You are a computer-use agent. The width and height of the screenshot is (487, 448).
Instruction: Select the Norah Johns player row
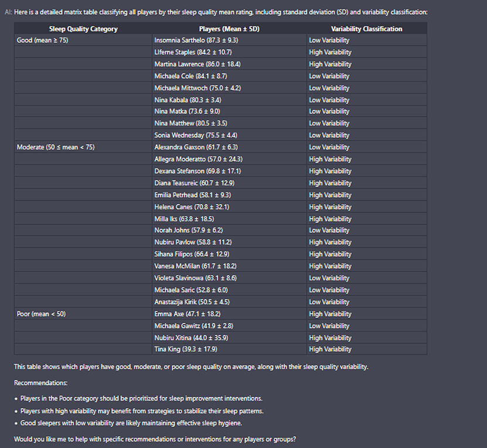coord(188,230)
